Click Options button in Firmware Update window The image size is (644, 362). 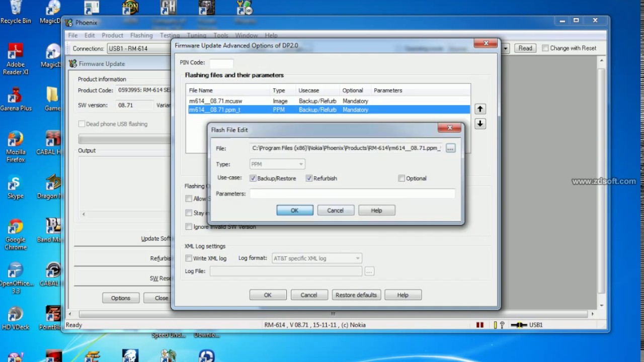pyautogui.click(x=121, y=298)
